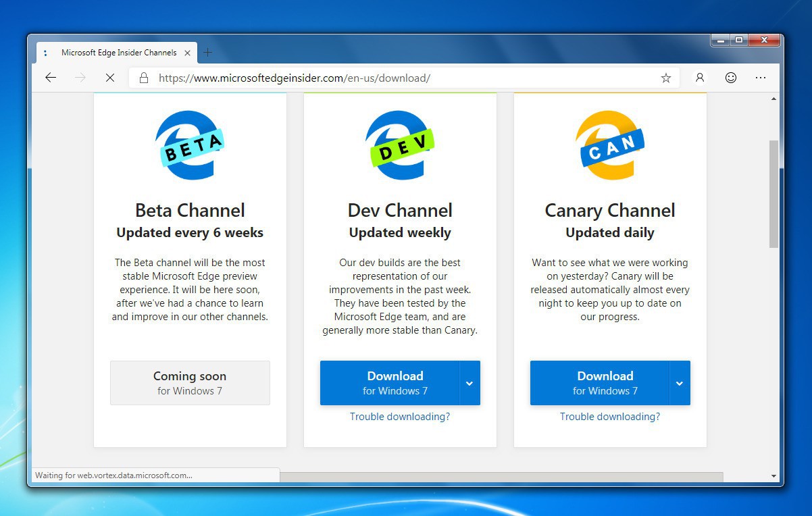Click the Beta channel Edge logo
The width and height of the screenshot is (812, 516).
(x=190, y=145)
